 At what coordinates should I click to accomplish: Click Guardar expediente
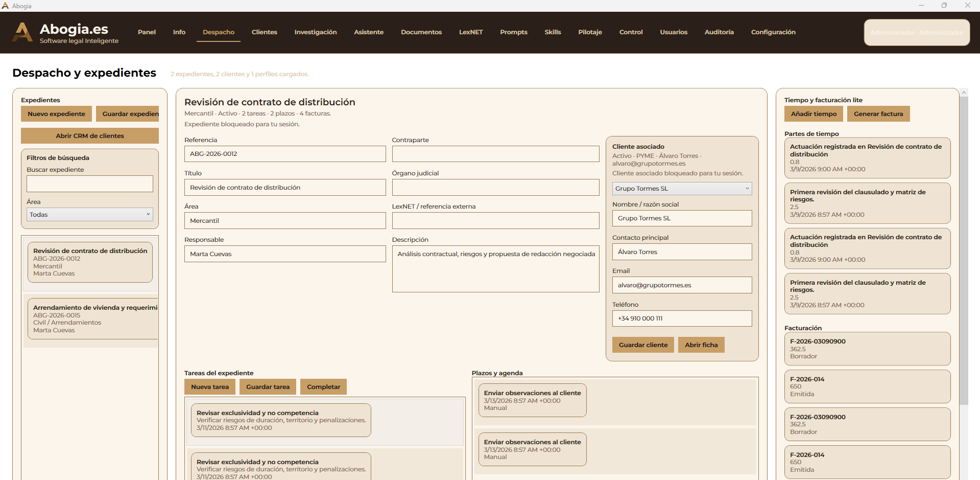click(128, 113)
